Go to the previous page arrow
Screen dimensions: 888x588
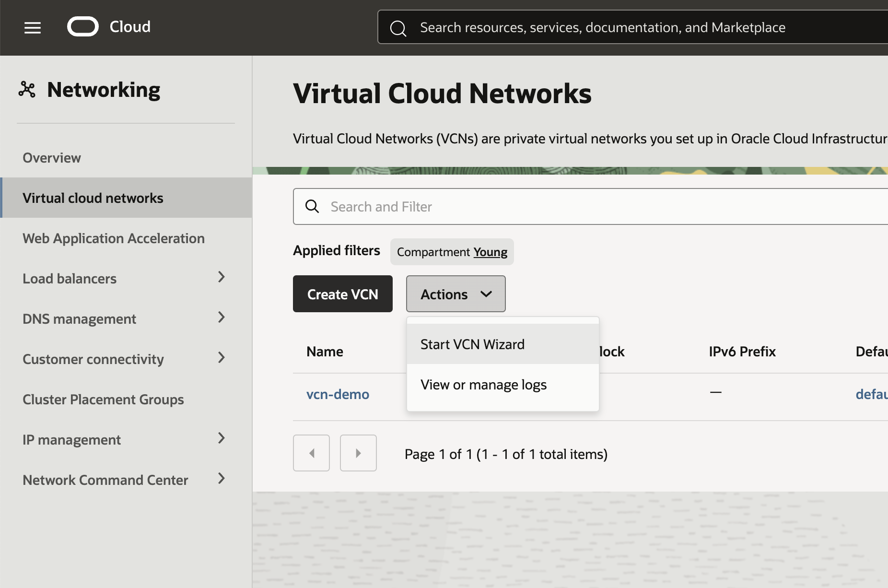click(x=311, y=453)
